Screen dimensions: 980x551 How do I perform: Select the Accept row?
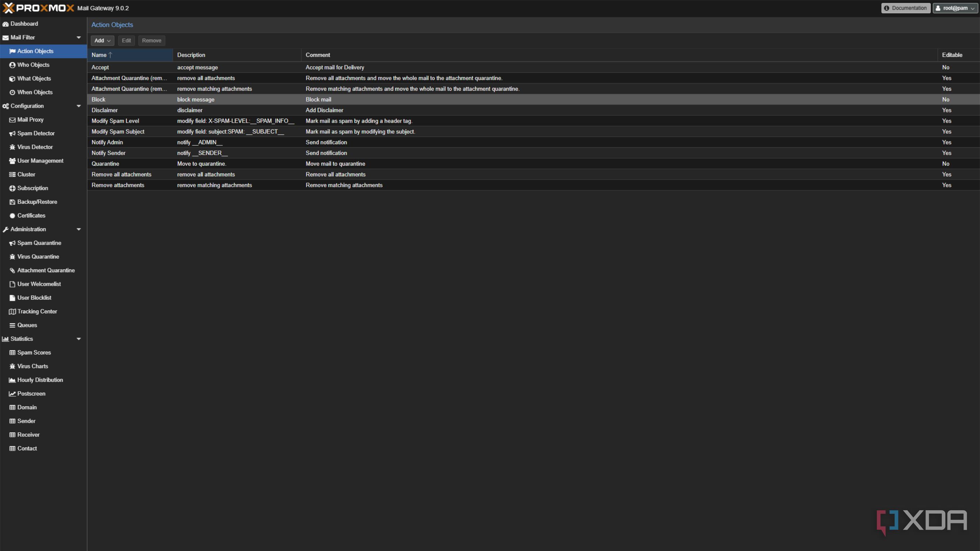click(534, 67)
